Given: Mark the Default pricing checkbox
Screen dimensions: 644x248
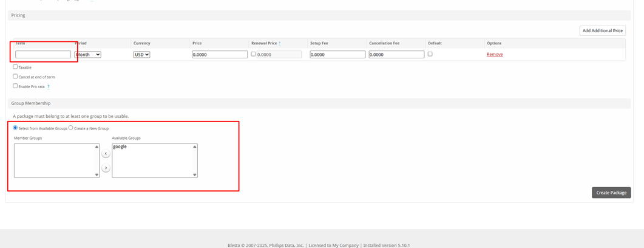Looking at the screenshot, I should click(430, 54).
